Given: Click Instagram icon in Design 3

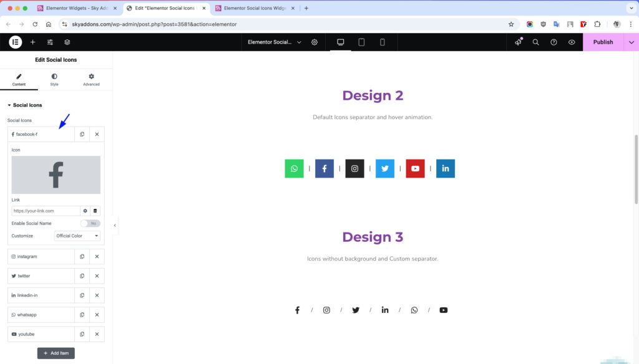Looking at the screenshot, I should pyautogui.click(x=326, y=310).
